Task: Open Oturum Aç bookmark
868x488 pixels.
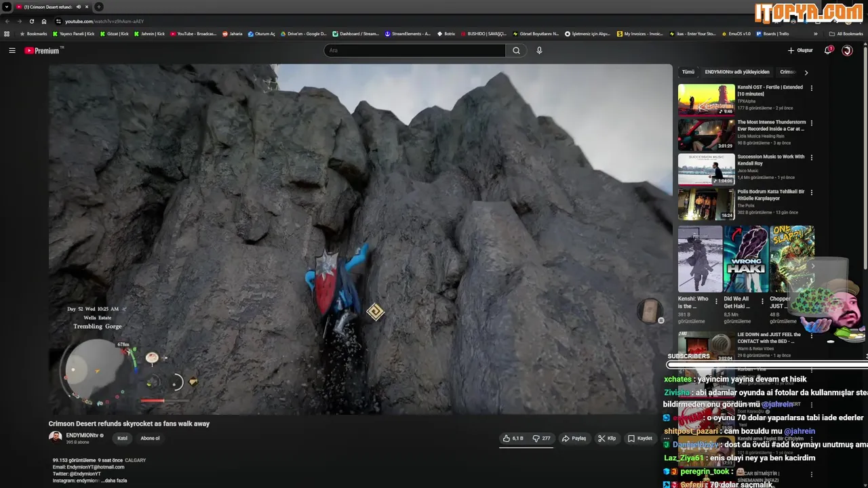Action: (262, 33)
